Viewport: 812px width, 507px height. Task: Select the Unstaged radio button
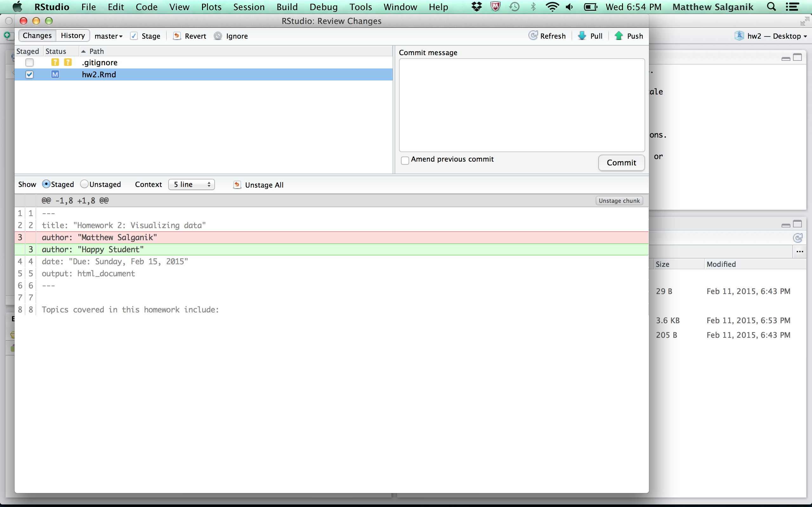[x=84, y=184]
